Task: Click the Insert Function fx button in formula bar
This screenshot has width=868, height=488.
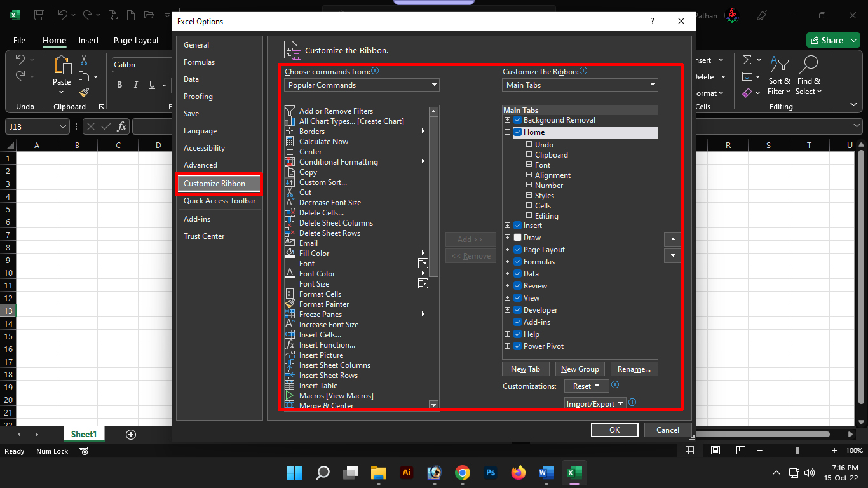Action: point(121,126)
